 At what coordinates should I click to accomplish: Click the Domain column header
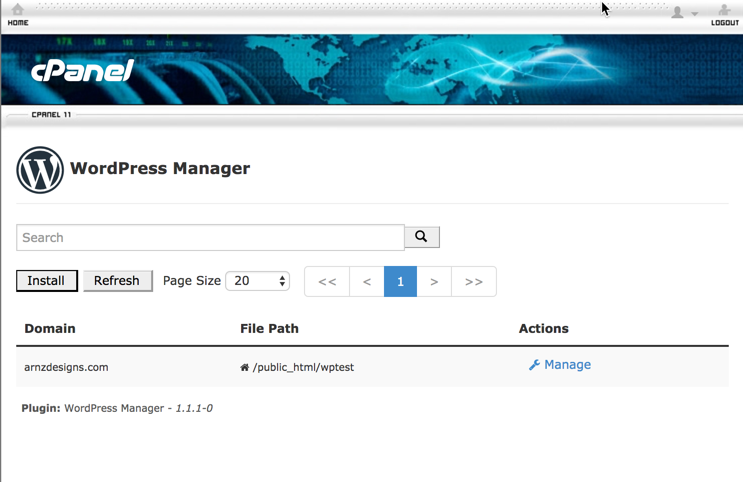pos(50,328)
